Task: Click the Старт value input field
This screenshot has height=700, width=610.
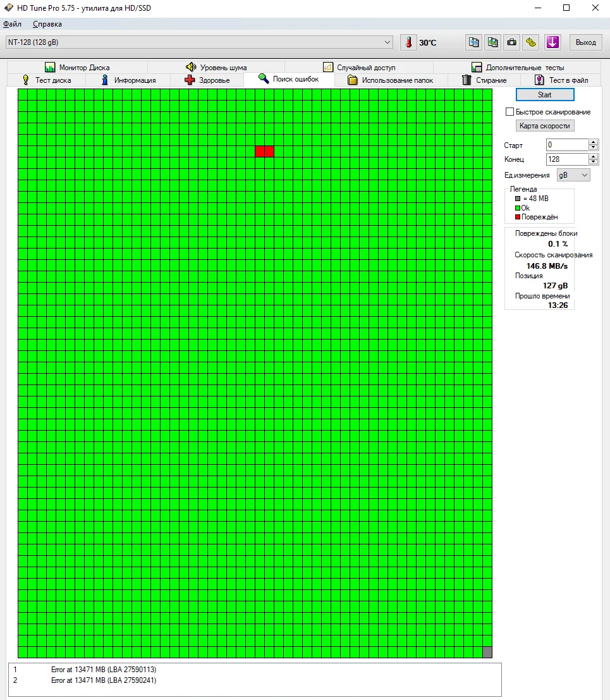Action: (567, 145)
